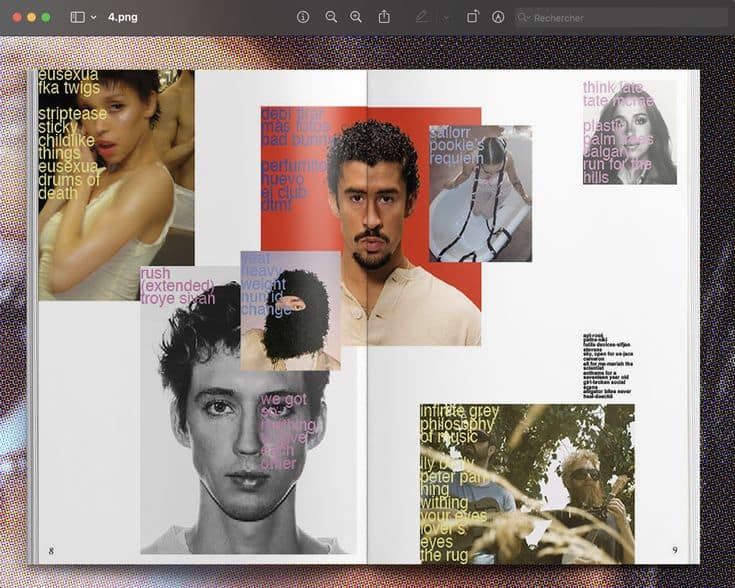Click the 4.png document title
Screen dimensions: 735x588
[x=123, y=17]
